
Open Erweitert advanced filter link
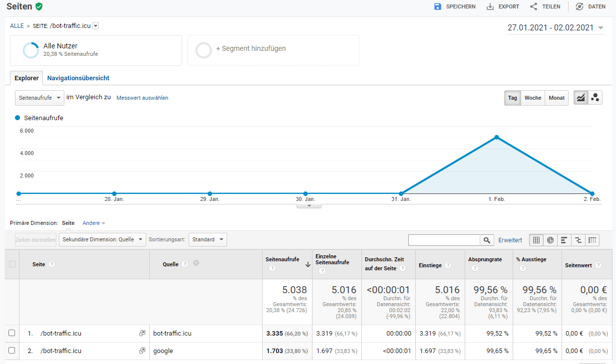(x=510, y=240)
